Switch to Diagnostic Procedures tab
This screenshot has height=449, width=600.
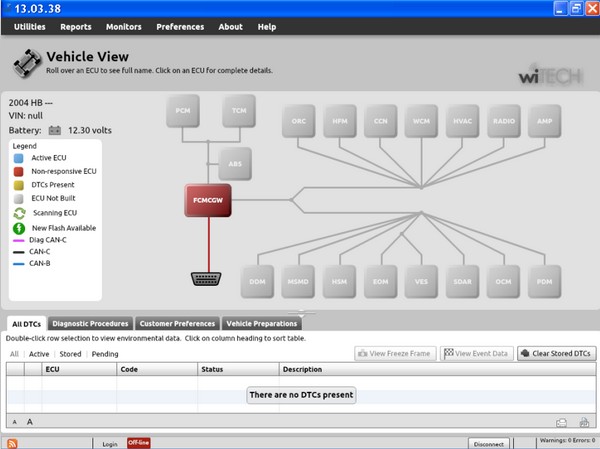(90, 324)
